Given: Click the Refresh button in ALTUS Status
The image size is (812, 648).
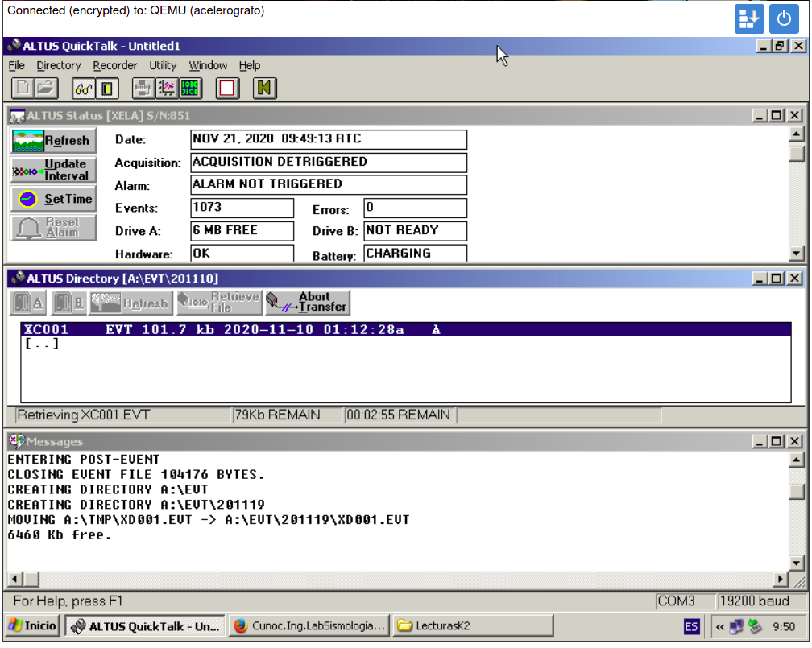Looking at the screenshot, I should point(53,141).
